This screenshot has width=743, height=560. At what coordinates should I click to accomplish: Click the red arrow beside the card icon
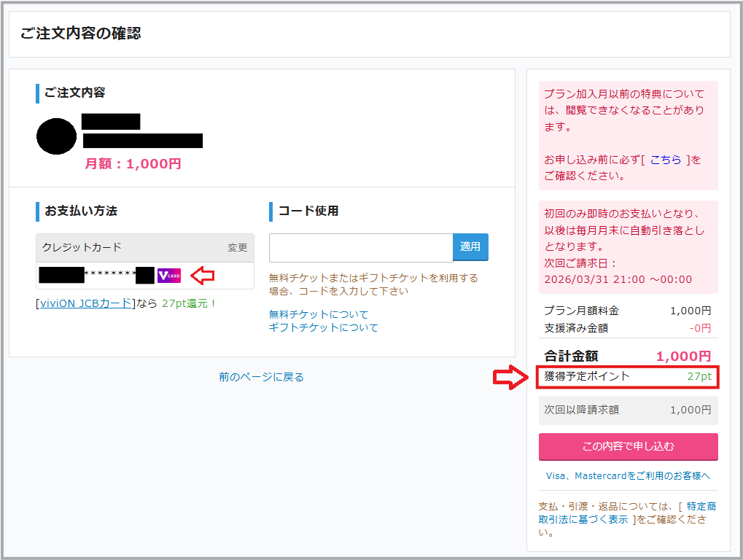click(x=202, y=276)
